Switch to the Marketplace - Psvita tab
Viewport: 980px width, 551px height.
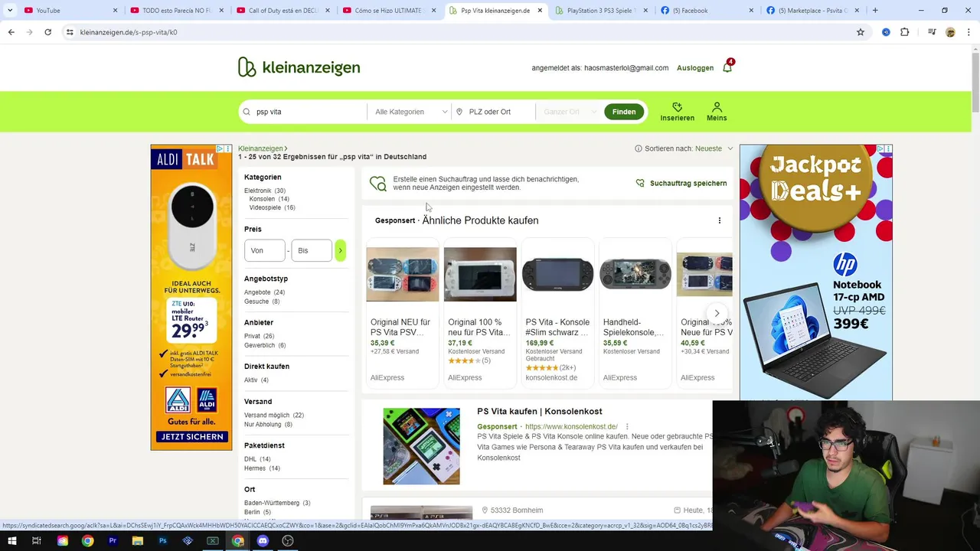coord(813,11)
